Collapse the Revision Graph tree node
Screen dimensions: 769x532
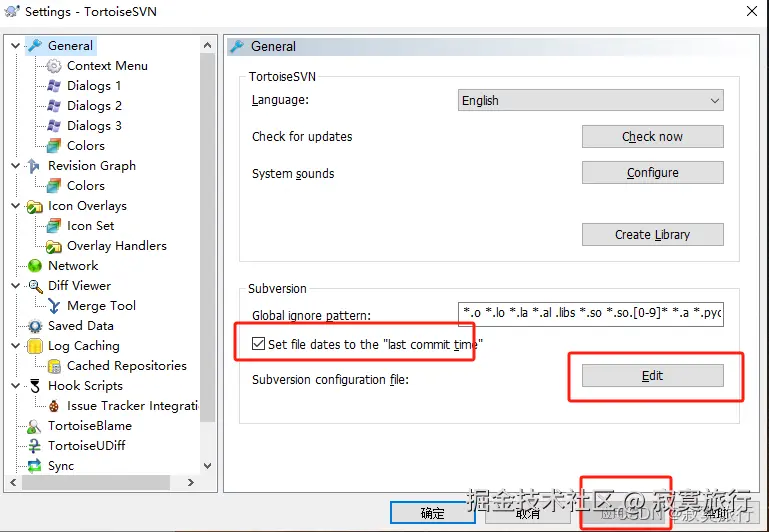(15, 166)
